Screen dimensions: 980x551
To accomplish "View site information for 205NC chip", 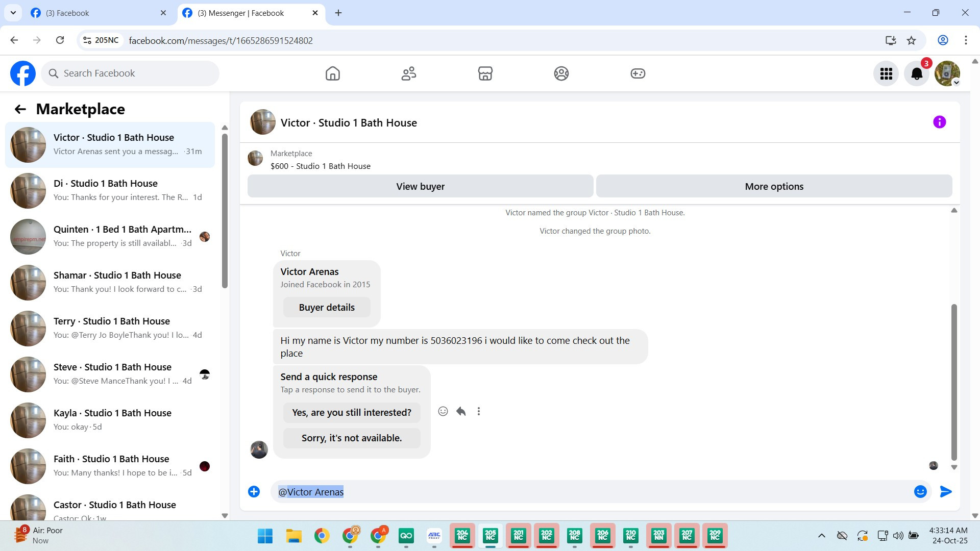I will click(101, 40).
